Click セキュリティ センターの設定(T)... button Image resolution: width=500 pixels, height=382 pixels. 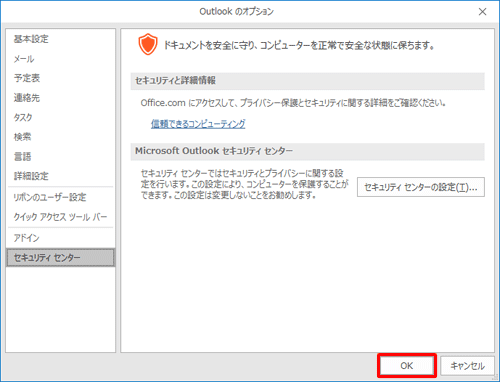click(421, 187)
